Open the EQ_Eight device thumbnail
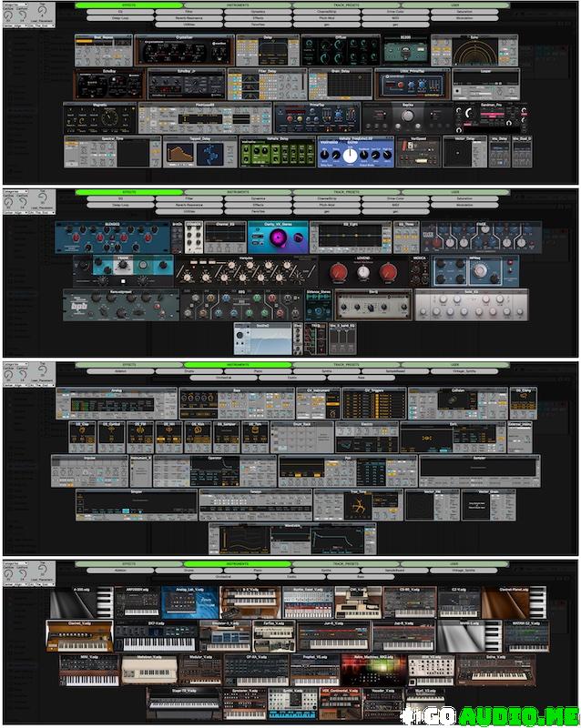581x728 pixels. coord(351,238)
